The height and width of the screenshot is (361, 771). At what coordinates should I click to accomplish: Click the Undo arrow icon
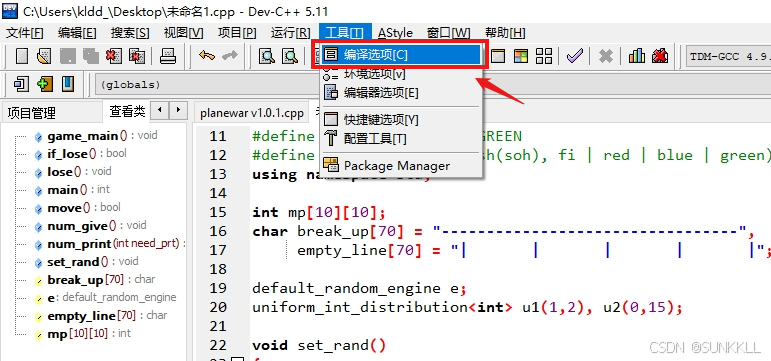tap(207, 56)
